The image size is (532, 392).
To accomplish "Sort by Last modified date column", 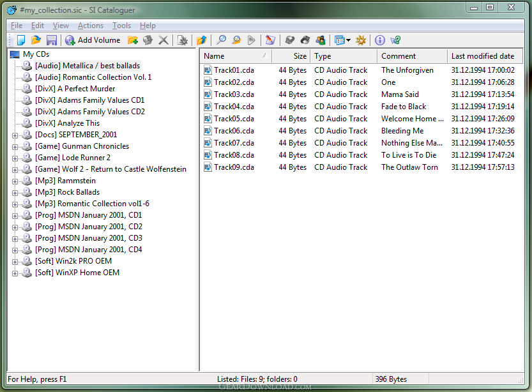I will pos(482,56).
